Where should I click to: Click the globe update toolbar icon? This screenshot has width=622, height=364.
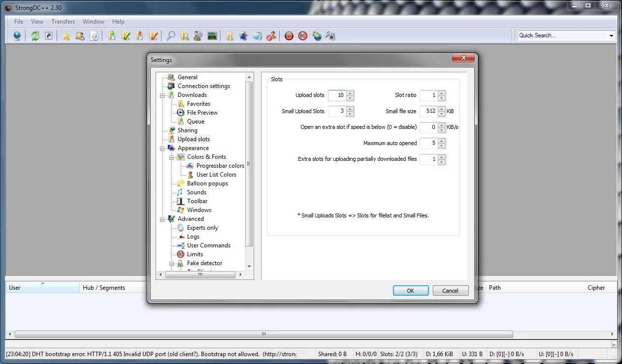317,36
